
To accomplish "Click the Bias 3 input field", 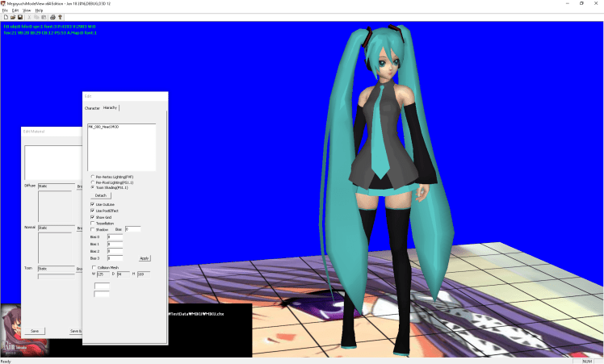I will point(115,258).
